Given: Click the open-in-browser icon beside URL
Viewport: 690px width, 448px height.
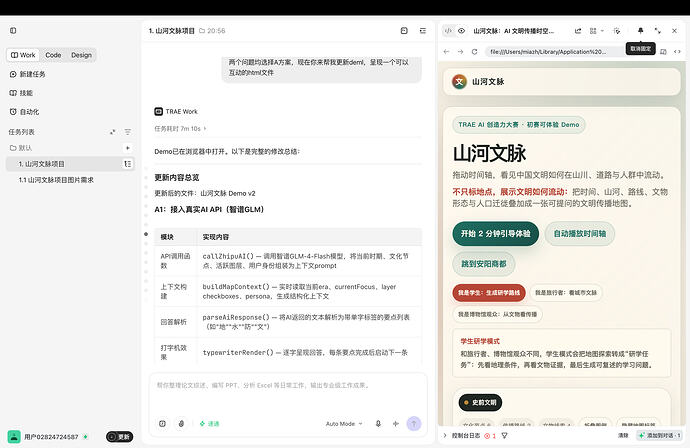Looking at the screenshot, I should coord(663,51).
